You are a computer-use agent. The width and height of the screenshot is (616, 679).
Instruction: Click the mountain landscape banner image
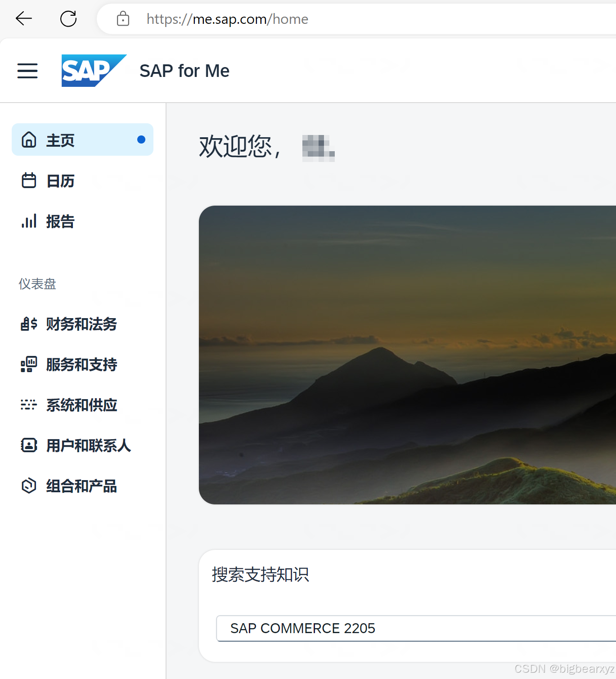tap(407, 355)
